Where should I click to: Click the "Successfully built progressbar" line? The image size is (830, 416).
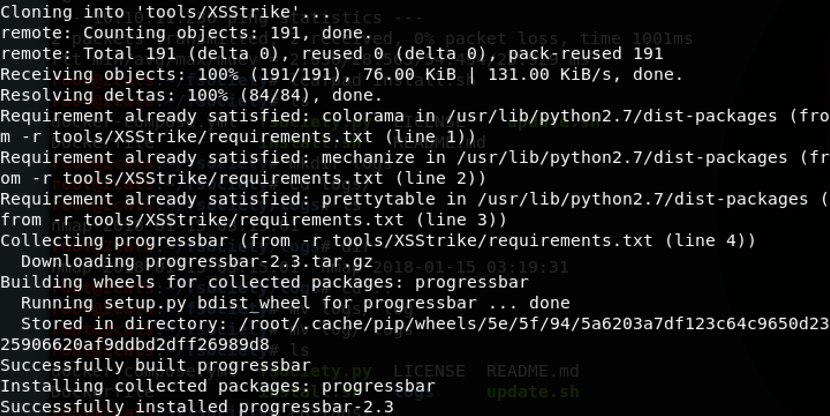pyautogui.click(x=155, y=366)
